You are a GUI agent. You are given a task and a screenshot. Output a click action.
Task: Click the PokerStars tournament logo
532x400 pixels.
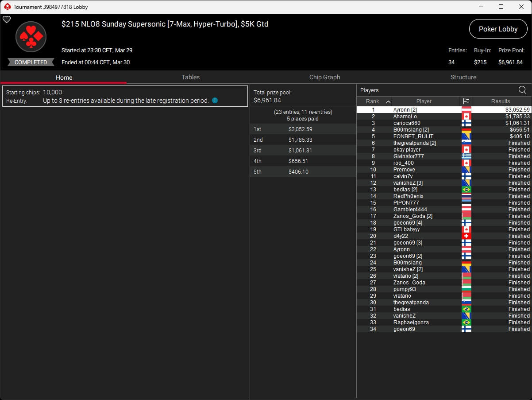click(31, 37)
